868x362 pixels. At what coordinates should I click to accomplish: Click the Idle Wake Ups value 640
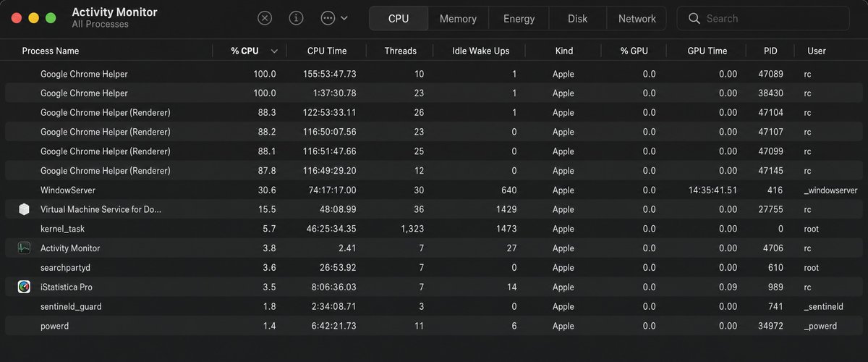click(509, 190)
